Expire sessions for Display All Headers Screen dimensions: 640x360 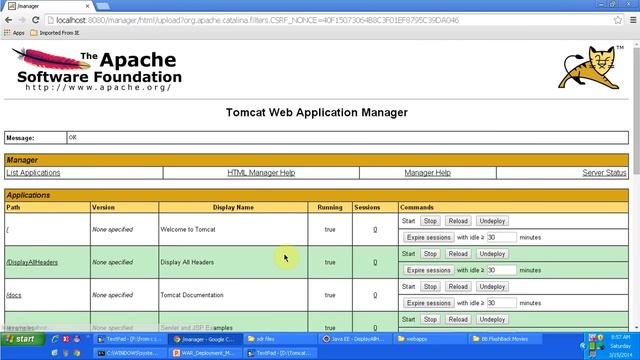429,270
